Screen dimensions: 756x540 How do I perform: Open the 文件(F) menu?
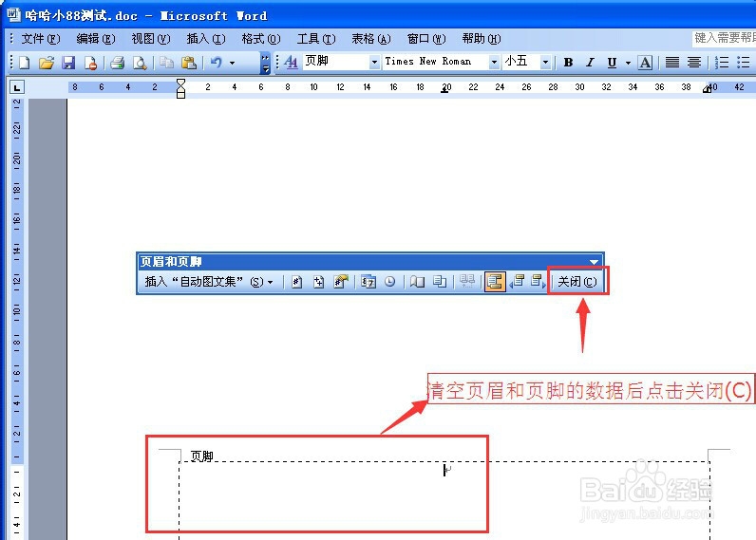coord(41,39)
